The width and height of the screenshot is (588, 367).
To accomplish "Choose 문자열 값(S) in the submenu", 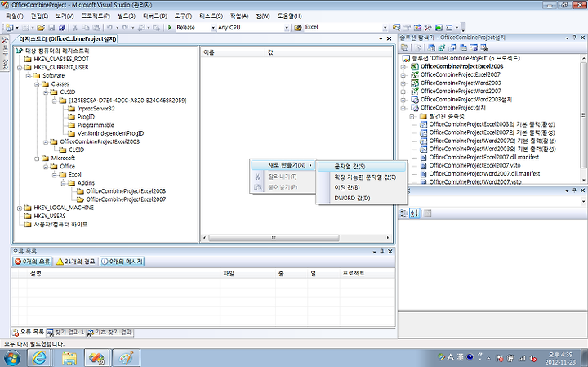I will [362, 166].
